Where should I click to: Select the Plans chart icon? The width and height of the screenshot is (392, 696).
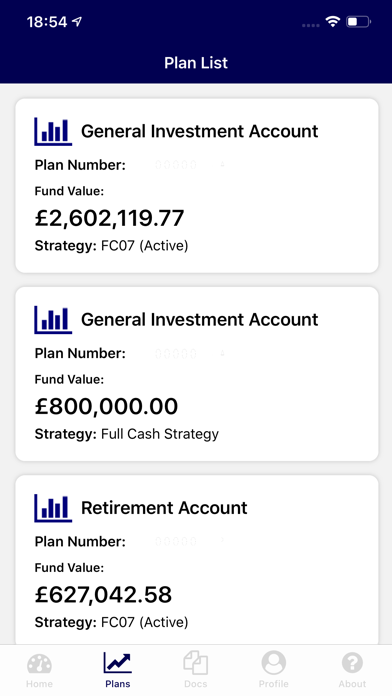118,663
